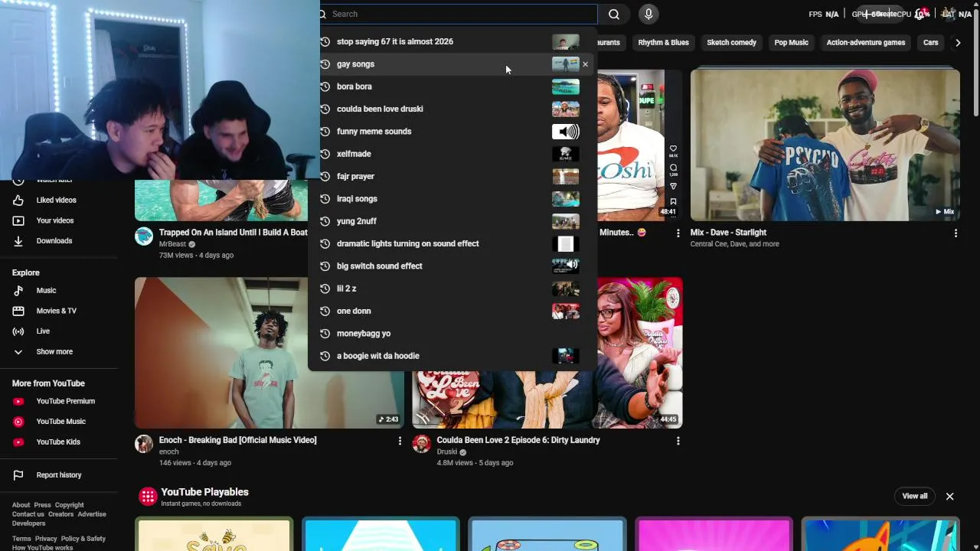This screenshot has width=980, height=551.
Task: Remove 'gay songs' suggestion with the X
Action: pyautogui.click(x=586, y=64)
